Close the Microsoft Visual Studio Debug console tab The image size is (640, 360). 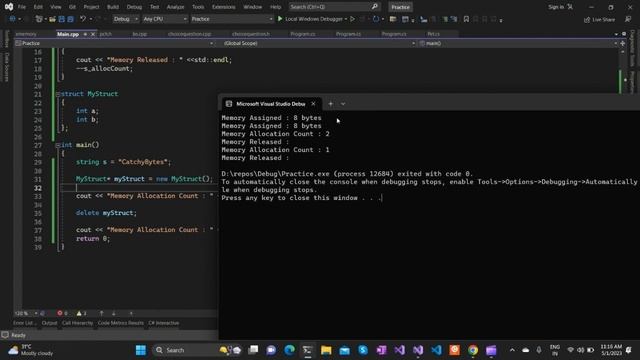click(313, 104)
